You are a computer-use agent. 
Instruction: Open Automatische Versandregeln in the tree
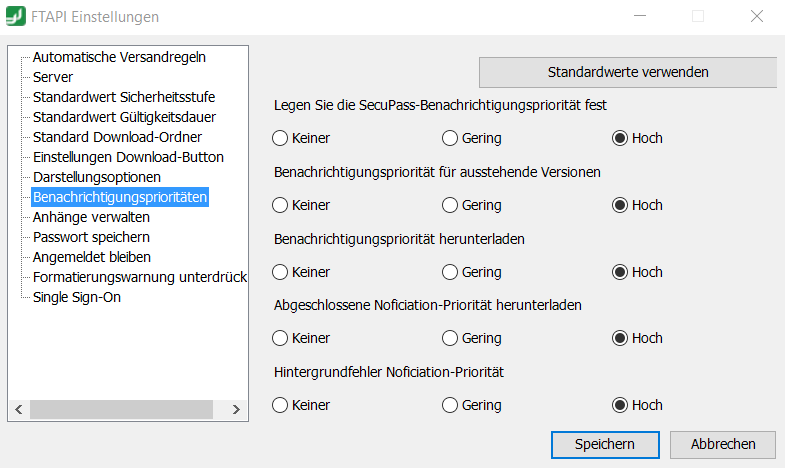[119, 57]
